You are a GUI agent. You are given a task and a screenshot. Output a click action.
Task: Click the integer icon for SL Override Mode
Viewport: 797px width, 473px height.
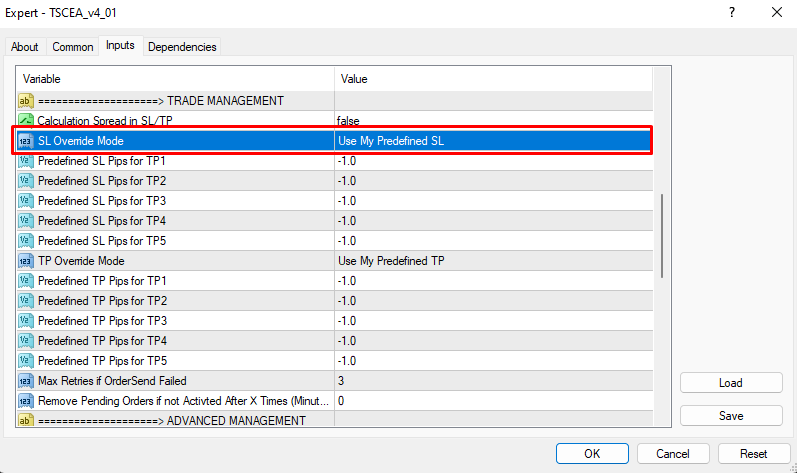(x=26, y=141)
